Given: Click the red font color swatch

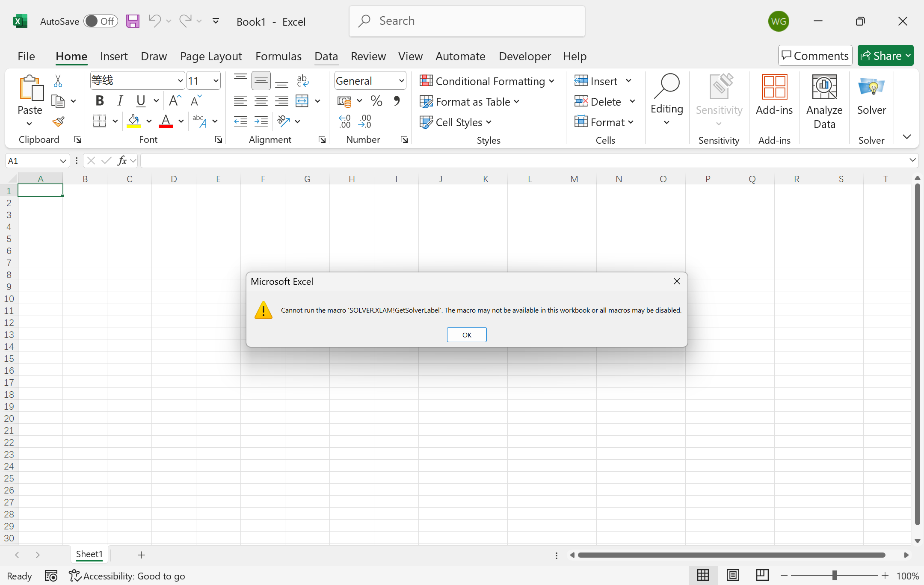Looking at the screenshot, I should coord(166,122).
